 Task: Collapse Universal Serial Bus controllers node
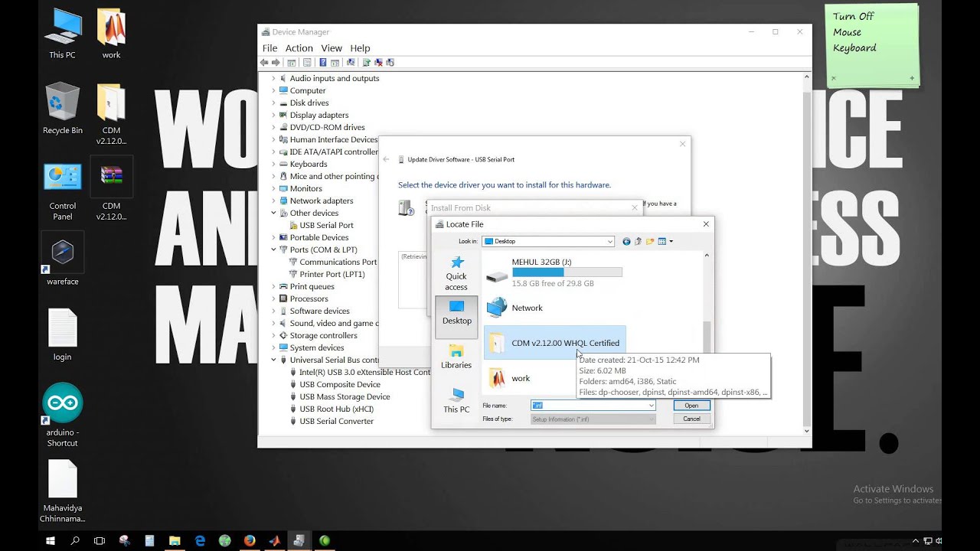(273, 360)
